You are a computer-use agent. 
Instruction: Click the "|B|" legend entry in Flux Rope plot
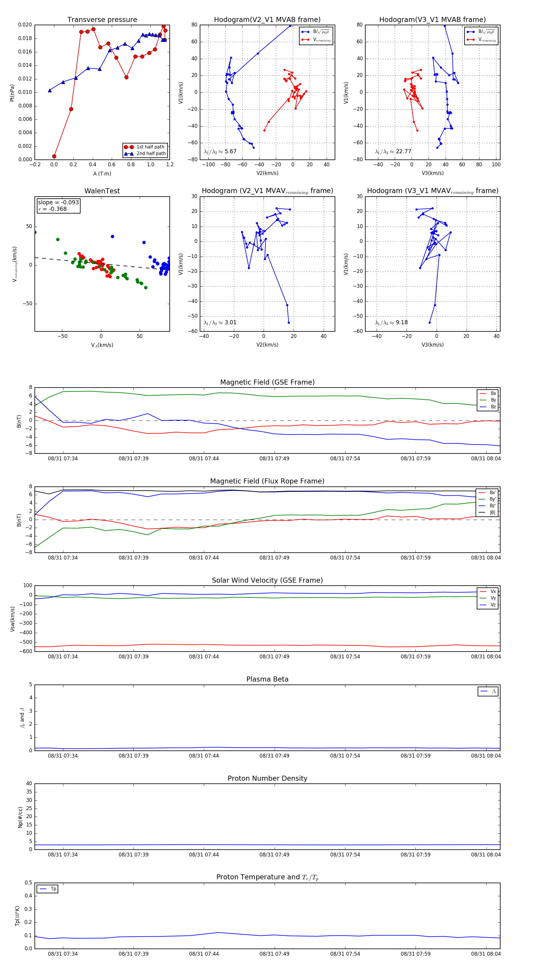click(x=487, y=513)
